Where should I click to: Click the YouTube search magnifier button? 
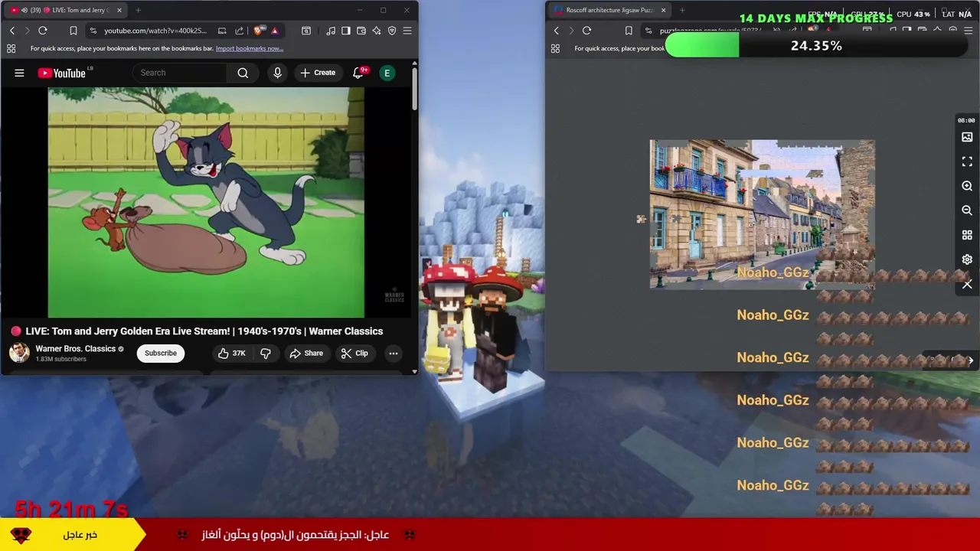[243, 73]
